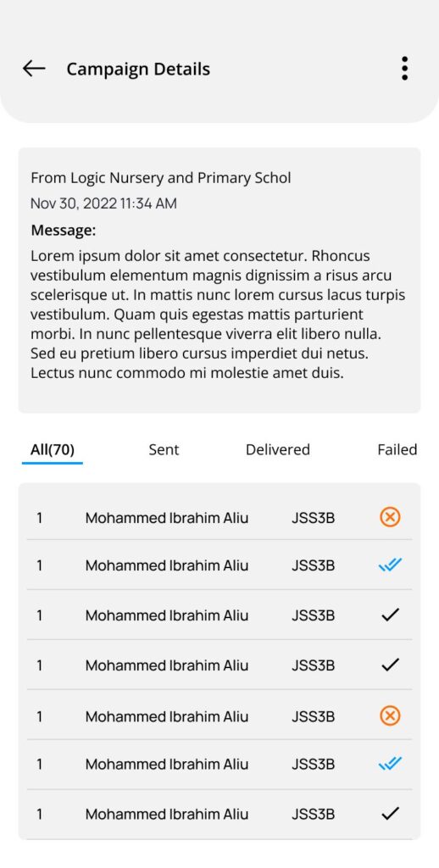Click the Lorem ipsum message body
Image resolution: width=439 pixels, height=868 pixels.
[x=218, y=314]
